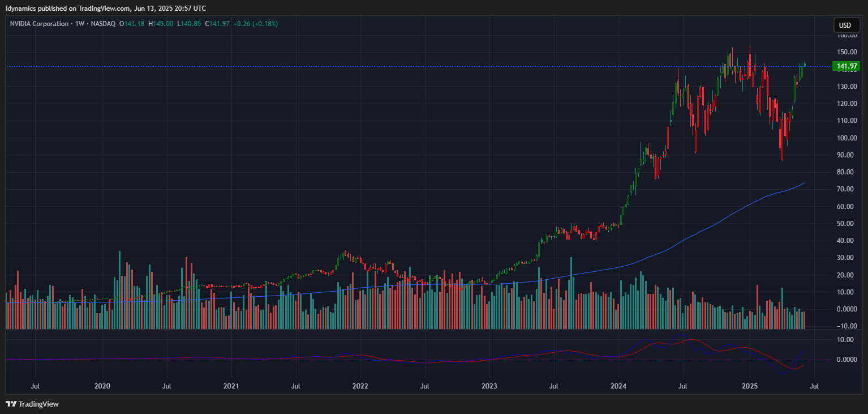Click the green 141.97 current price label
Image resolution: width=868 pixels, height=414 pixels.
(x=846, y=66)
